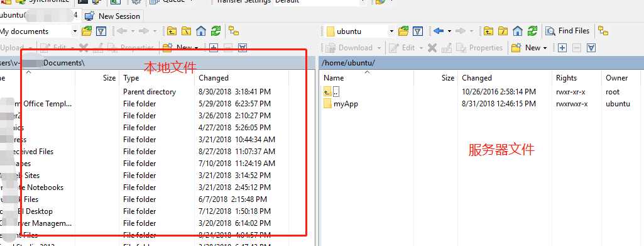
Task: Click local panel select all icon
Action: pyautogui.click(x=243, y=48)
